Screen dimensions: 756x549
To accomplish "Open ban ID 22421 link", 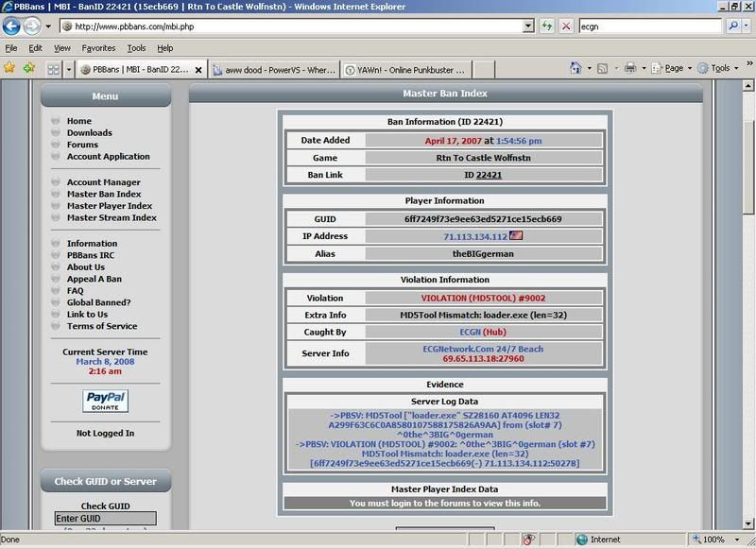I will coord(489,175).
